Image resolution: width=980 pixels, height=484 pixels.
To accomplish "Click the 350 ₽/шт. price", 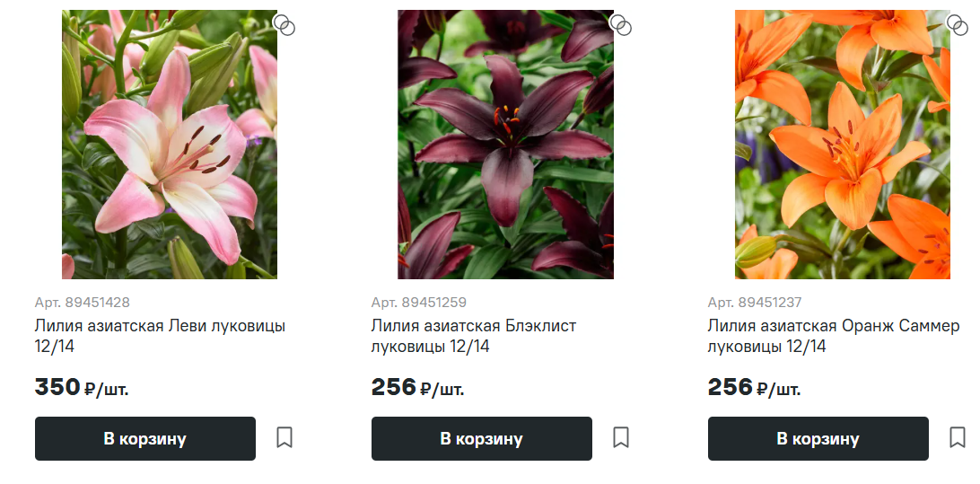I will tap(82, 388).
